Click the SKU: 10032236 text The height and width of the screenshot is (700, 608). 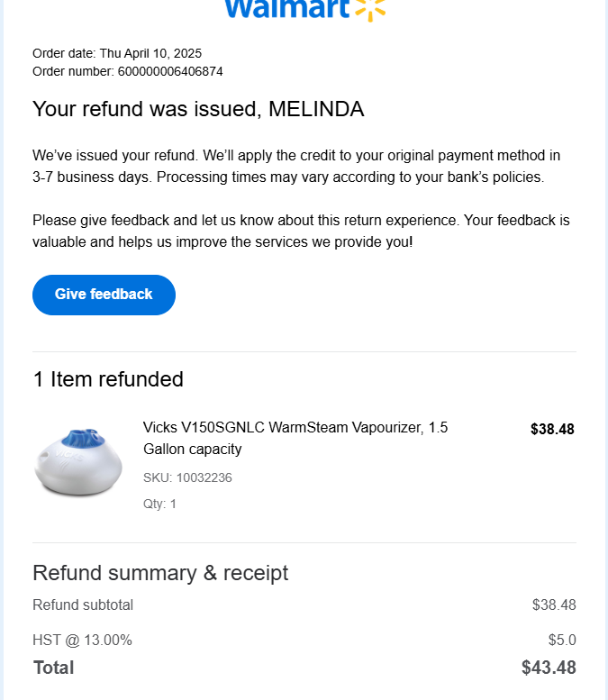pyautogui.click(x=187, y=477)
